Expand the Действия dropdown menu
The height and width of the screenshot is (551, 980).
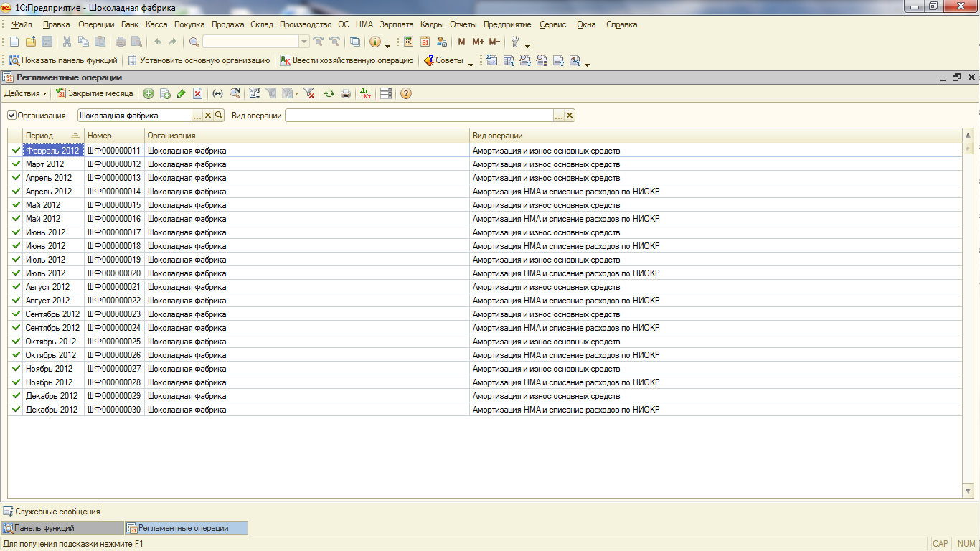pos(26,93)
